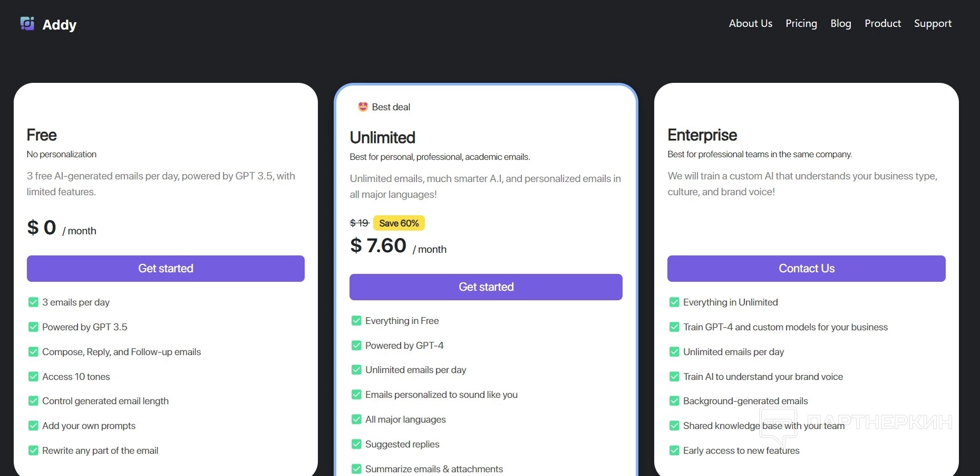Viewport: 980px width, 476px height.
Task: Select Product in the top navigation
Action: pyautogui.click(x=882, y=23)
